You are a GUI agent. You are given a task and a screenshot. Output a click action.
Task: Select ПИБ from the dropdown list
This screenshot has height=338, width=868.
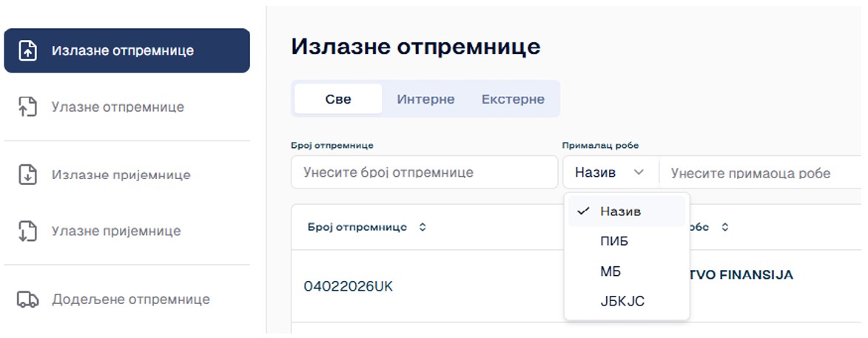click(x=614, y=241)
